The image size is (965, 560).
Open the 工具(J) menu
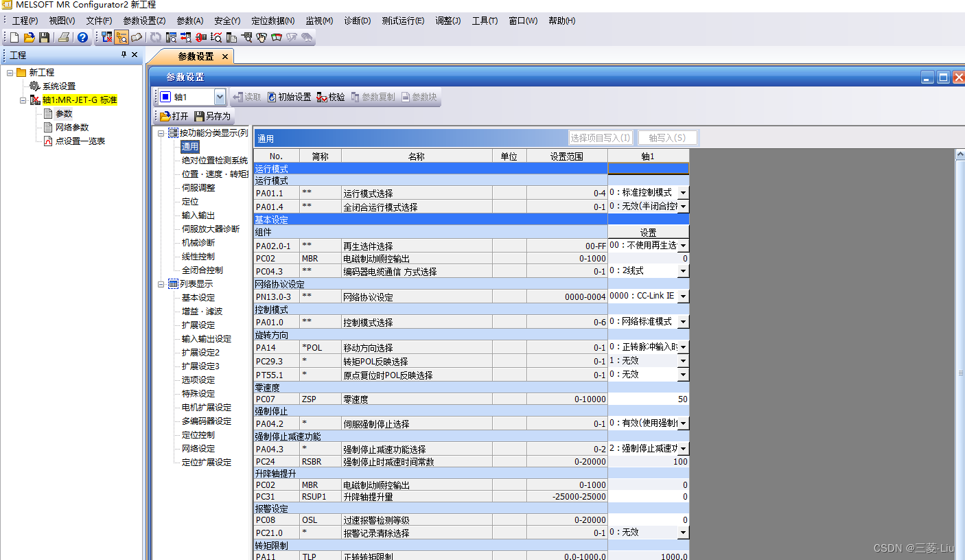pos(485,21)
